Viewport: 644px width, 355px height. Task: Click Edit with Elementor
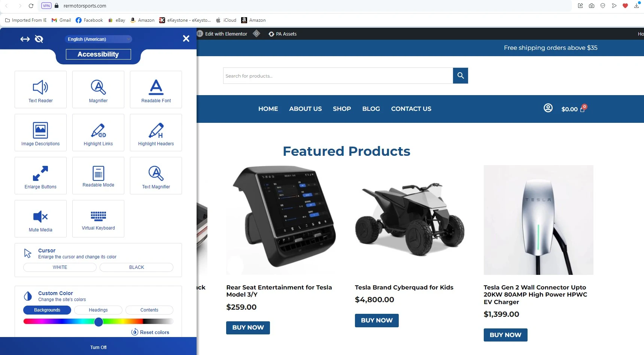pyautogui.click(x=222, y=34)
